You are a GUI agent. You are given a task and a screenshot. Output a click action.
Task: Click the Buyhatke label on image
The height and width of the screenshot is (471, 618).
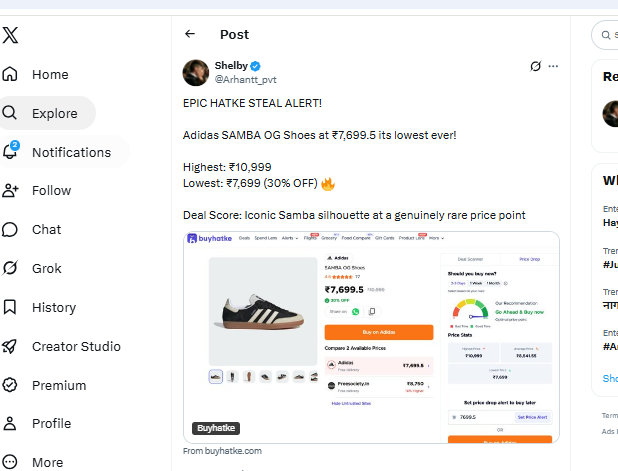tap(216, 428)
